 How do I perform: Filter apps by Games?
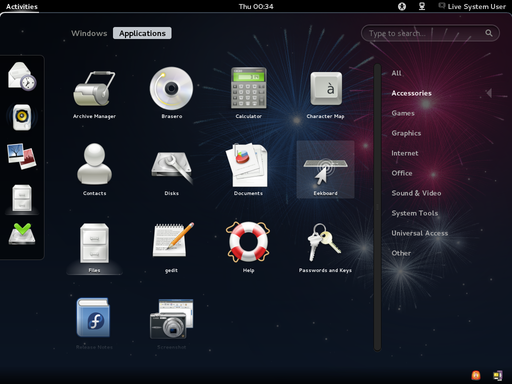pyautogui.click(x=403, y=113)
